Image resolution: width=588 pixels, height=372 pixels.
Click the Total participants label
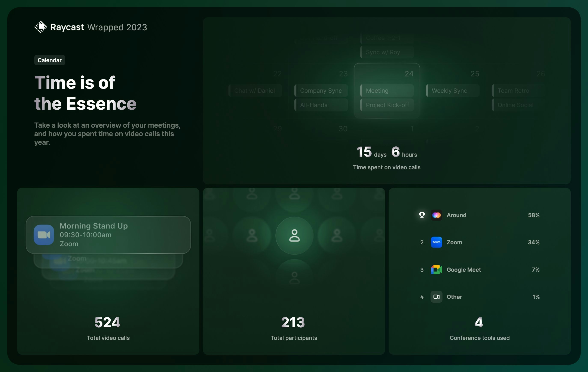294,338
